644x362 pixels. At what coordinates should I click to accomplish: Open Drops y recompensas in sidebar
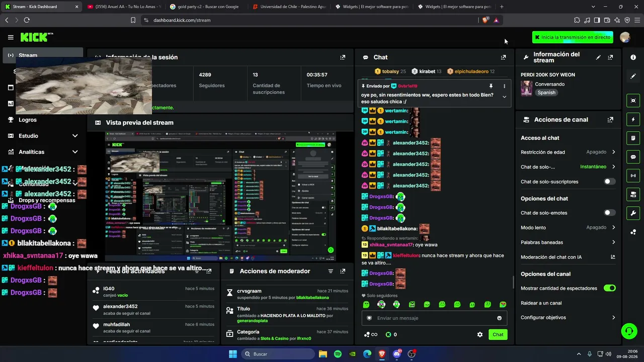click(x=43, y=200)
